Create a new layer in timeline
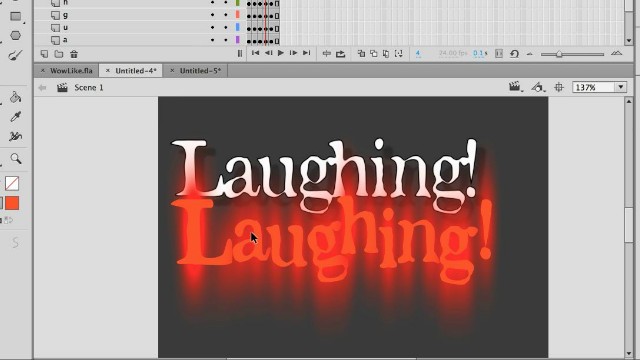 tap(44, 54)
